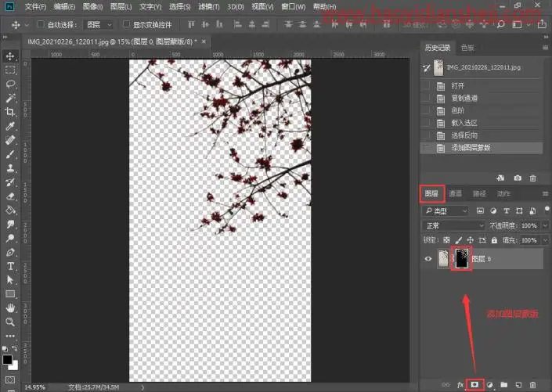Swap foreground and background colors

click(15, 348)
